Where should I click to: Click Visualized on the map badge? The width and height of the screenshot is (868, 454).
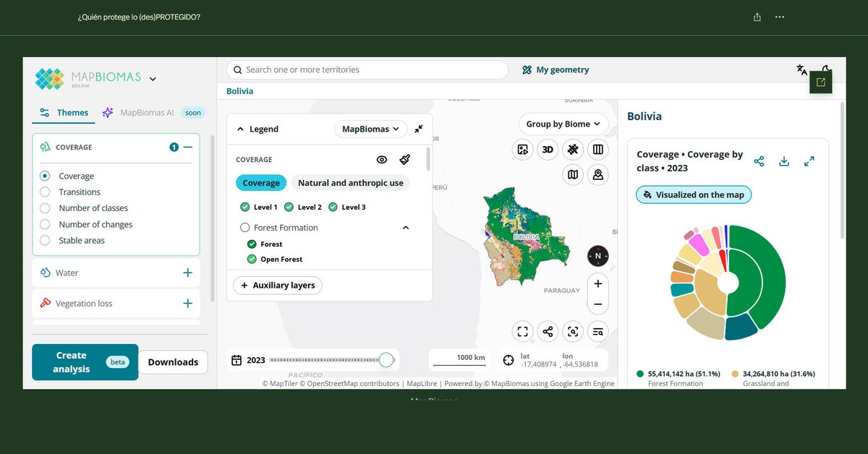(694, 194)
